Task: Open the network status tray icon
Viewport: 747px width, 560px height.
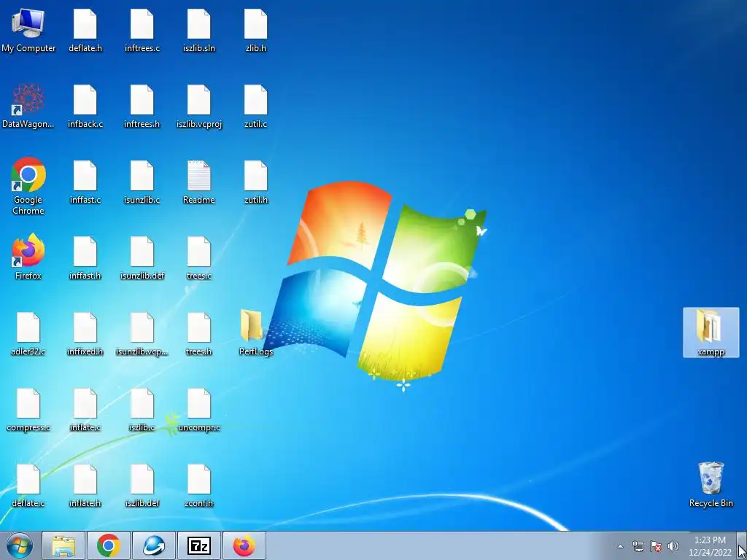Action: 638,546
